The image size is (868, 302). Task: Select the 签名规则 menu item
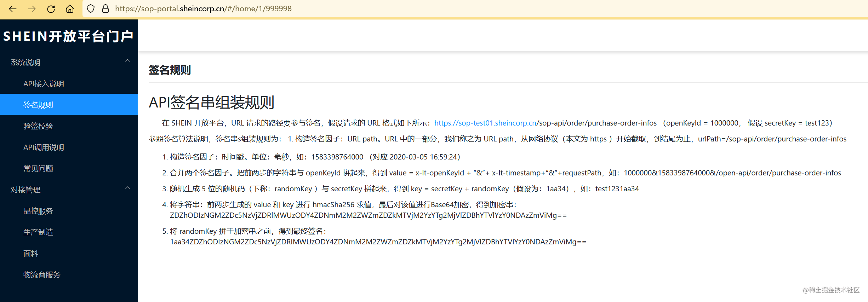(69, 105)
